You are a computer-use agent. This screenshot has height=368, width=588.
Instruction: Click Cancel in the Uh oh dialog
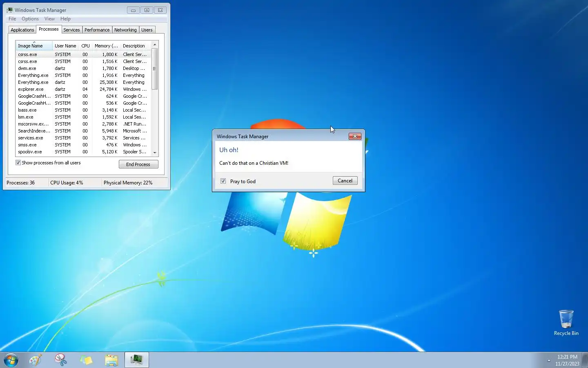click(x=345, y=181)
